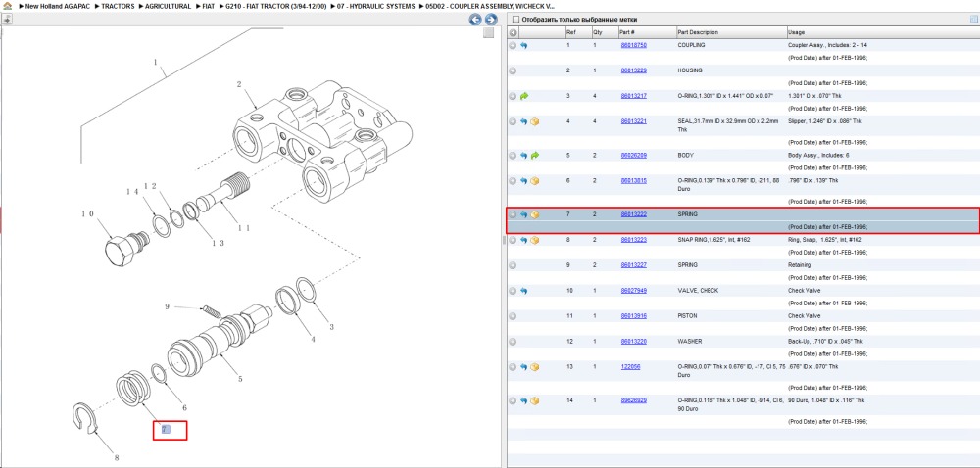
Task: Click yellow box icon on 122056 row
Action: click(x=535, y=367)
